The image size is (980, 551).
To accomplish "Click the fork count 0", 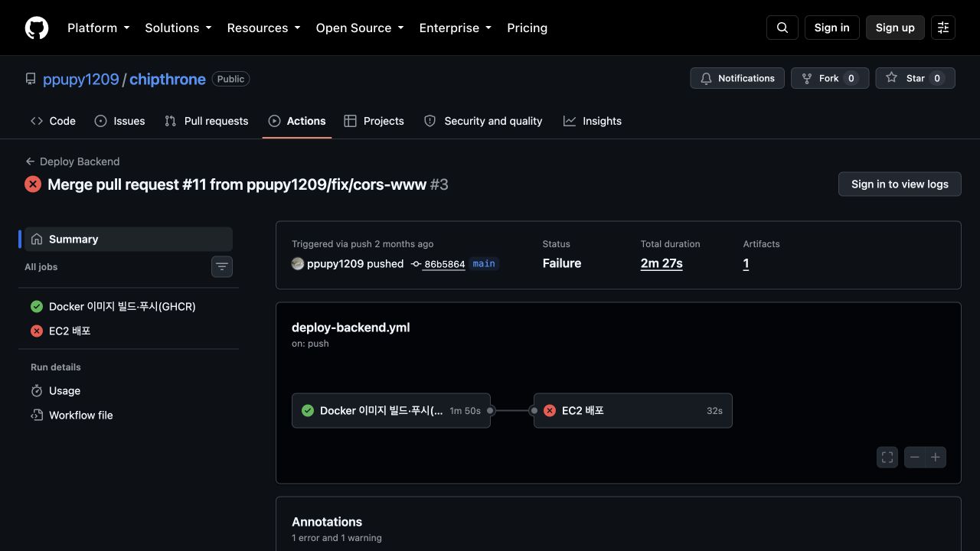I will coord(851,78).
